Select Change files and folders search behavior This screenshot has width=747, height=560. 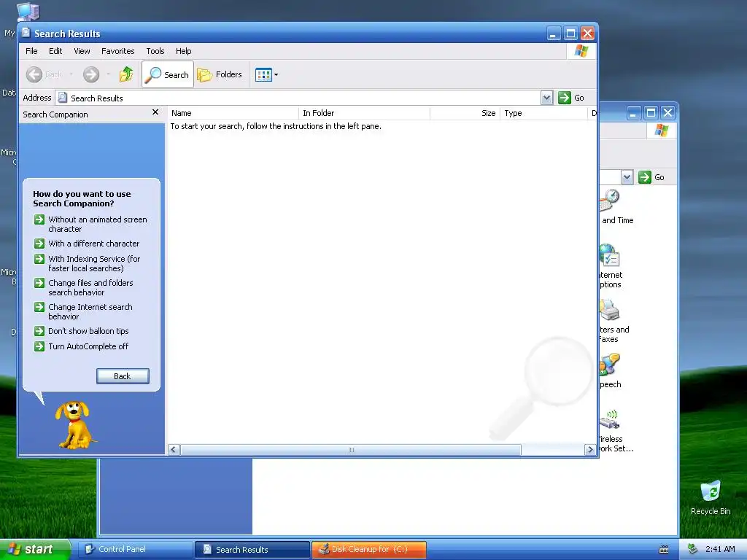(x=83, y=287)
